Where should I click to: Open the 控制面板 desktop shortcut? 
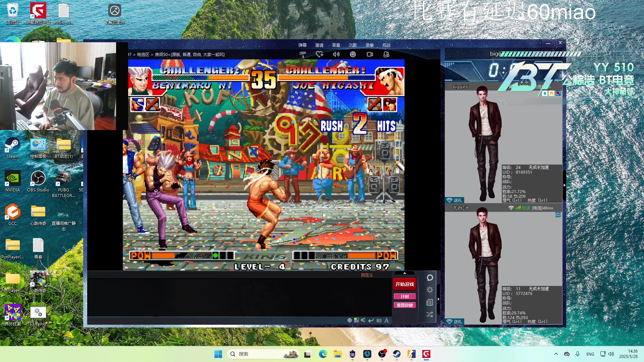pos(38,148)
